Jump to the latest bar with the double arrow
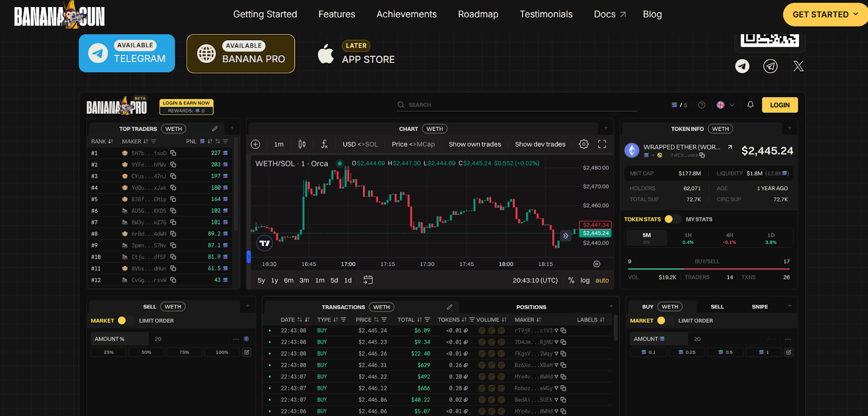868x416 pixels. [x=566, y=236]
